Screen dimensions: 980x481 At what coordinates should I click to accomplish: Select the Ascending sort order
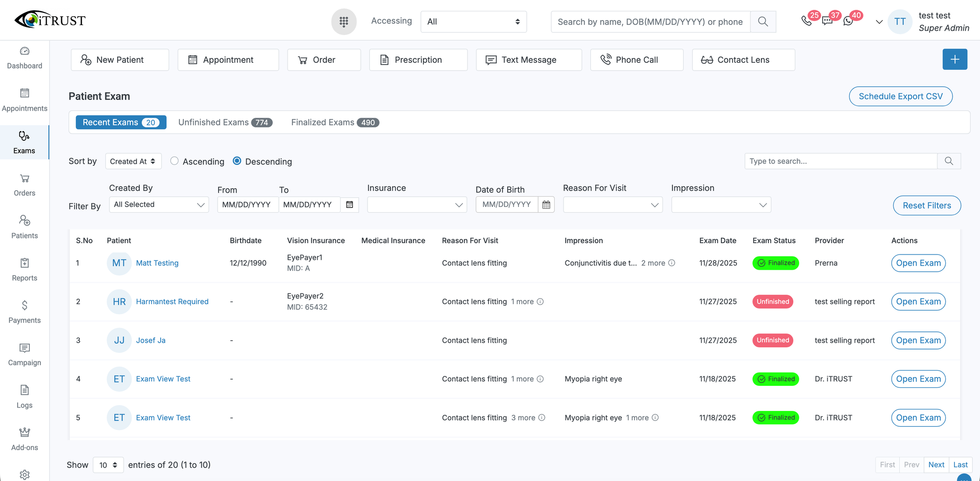pos(174,161)
